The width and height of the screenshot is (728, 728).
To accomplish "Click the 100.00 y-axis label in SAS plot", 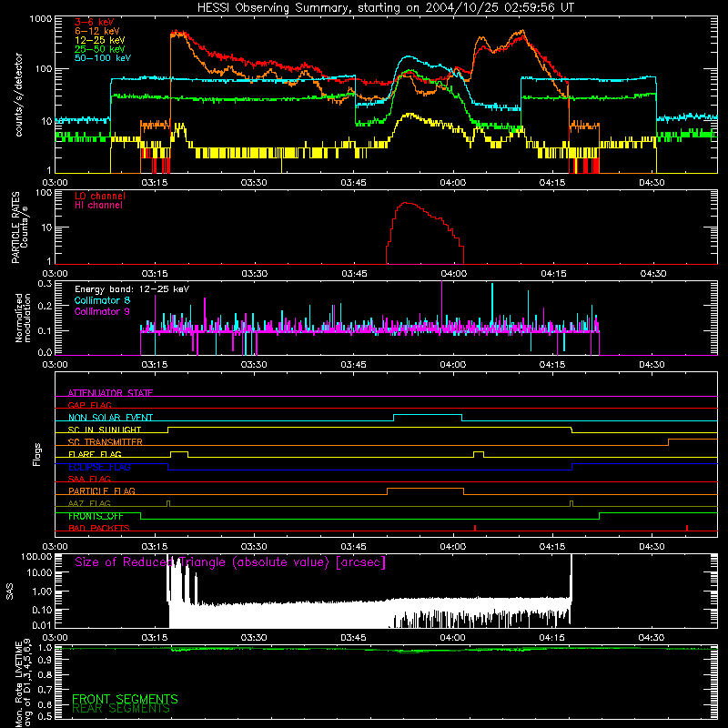I will [36, 557].
